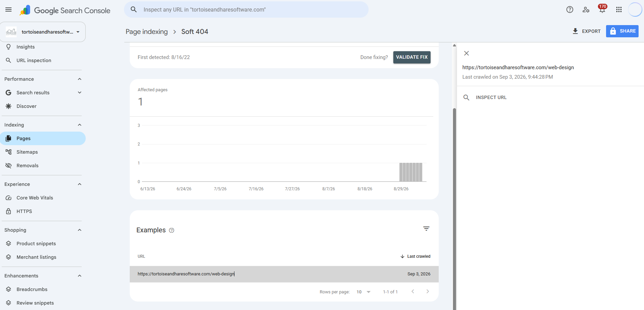View notifications bell with 170 badge
Viewport: 644px width, 310px height.
602,9
